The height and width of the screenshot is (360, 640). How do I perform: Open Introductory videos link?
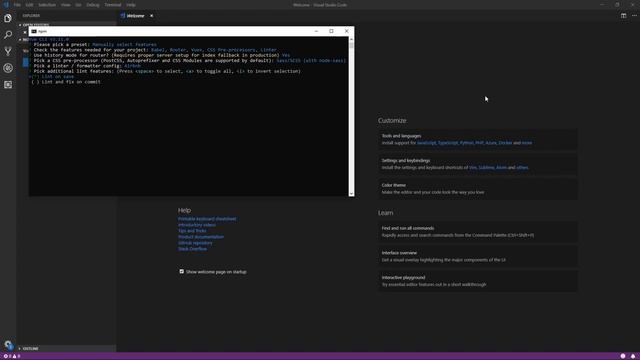197,225
